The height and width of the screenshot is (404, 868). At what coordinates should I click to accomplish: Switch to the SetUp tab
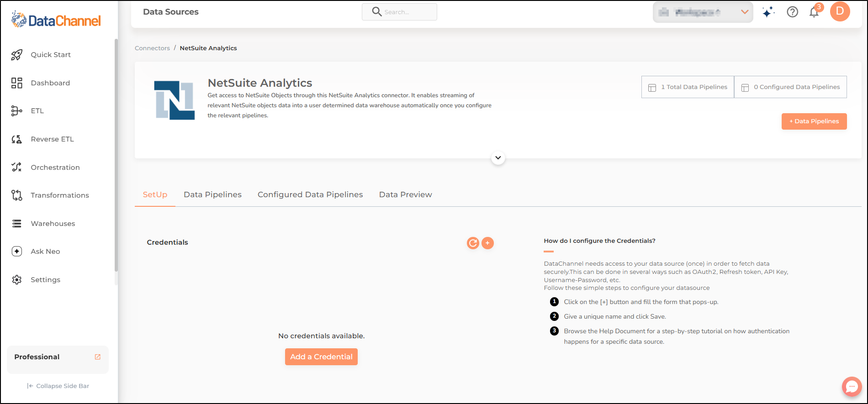155,195
